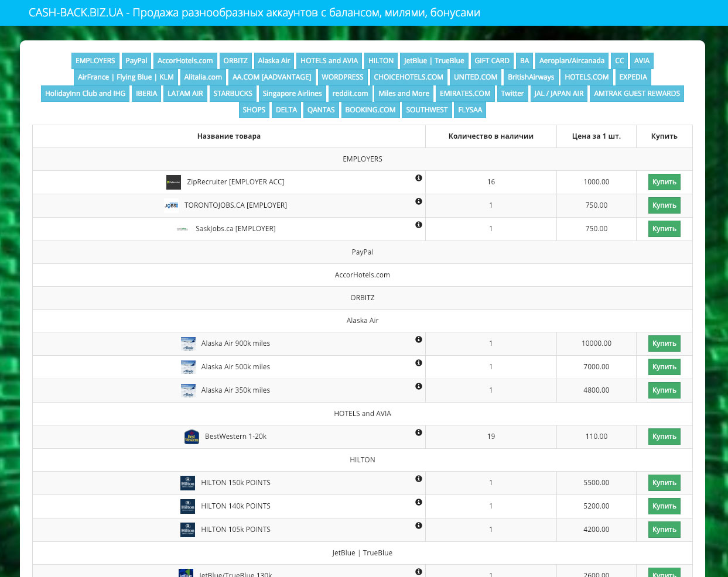Buy the HILTON 105k POINTS account
Image resolution: width=728 pixels, height=577 pixels.
click(x=664, y=530)
